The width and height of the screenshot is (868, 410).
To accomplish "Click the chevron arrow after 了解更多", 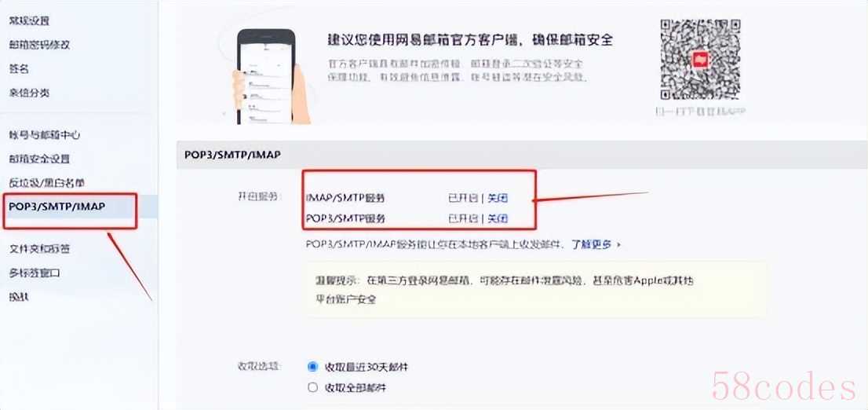I will click(x=618, y=244).
